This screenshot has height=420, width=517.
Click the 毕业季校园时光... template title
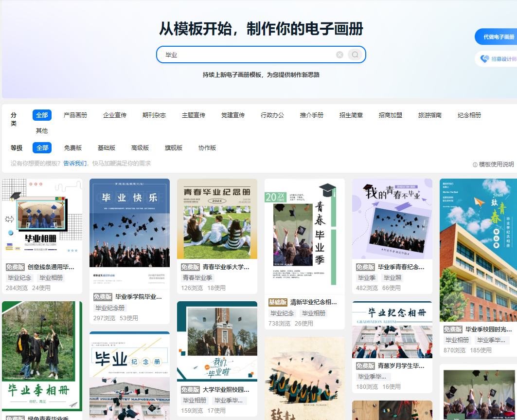tap(489, 329)
